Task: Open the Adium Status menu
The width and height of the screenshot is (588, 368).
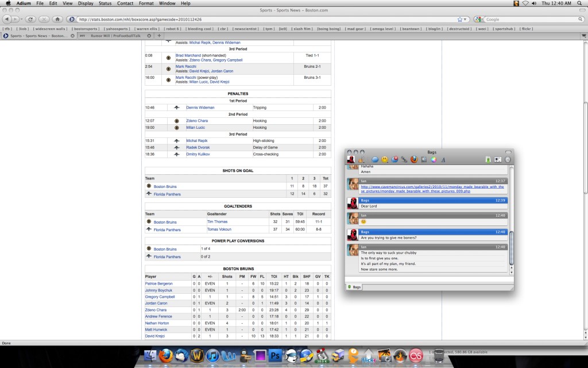Action: click(x=105, y=3)
